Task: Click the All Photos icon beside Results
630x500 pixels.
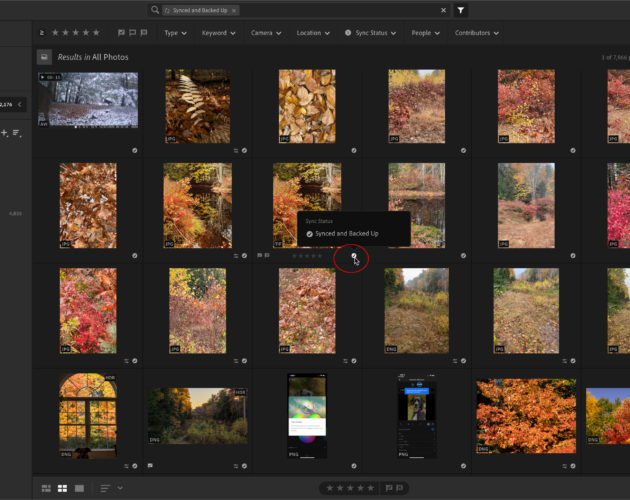Action: pyautogui.click(x=44, y=57)
